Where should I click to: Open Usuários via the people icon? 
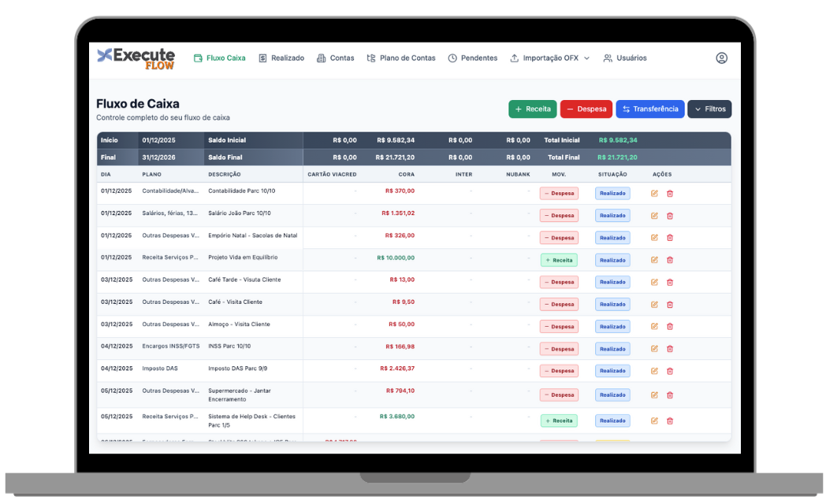[x=605, y=57]
